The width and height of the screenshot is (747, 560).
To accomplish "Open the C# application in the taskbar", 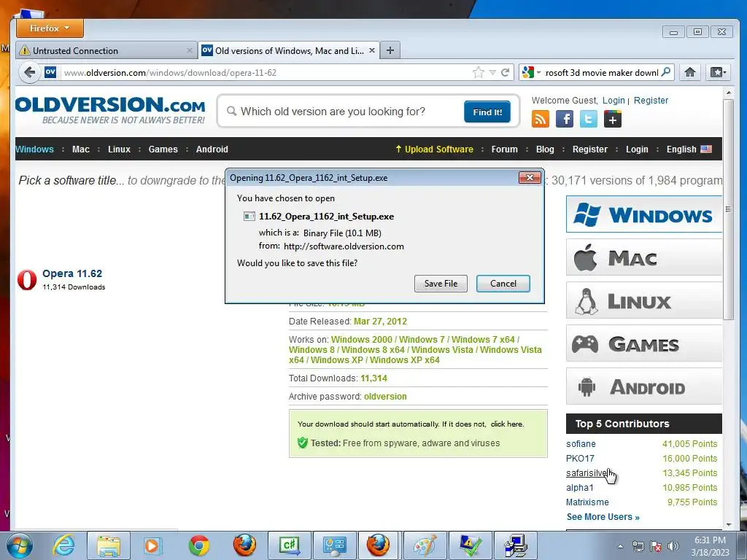I will click(x=290, y=545).
